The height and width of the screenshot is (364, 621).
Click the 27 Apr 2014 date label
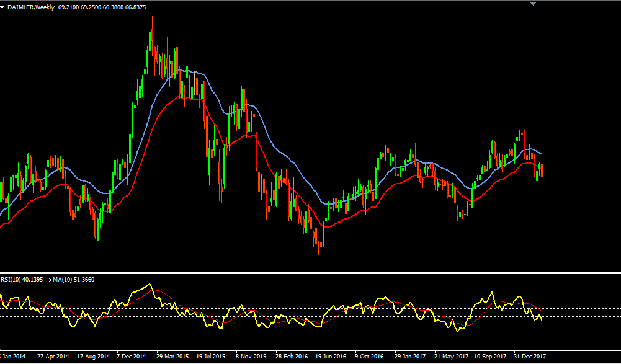pyautogui.click(x=53, y=357)
